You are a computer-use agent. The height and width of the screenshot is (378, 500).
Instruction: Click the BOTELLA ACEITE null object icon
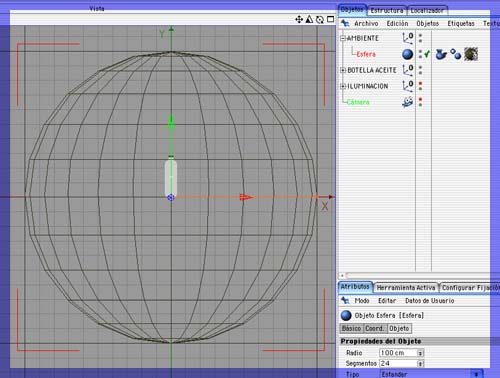[x=407, y=70]
